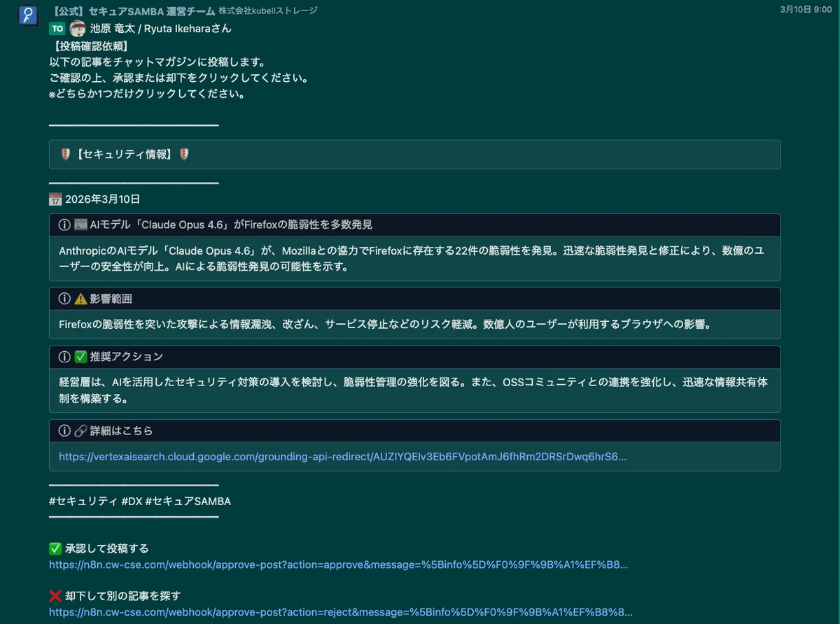
Task: Click the hashtag line #セキュリティ #DX #セキュアSAMBA
Action: (x=140, y=502)
